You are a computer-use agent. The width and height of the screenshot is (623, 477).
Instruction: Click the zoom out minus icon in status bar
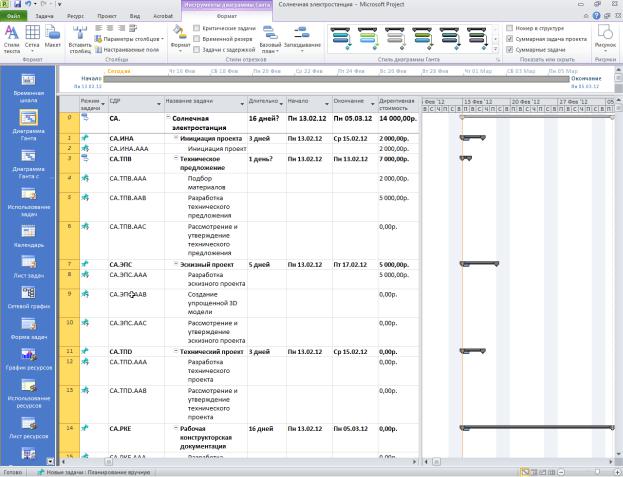[x=561, y=472]
